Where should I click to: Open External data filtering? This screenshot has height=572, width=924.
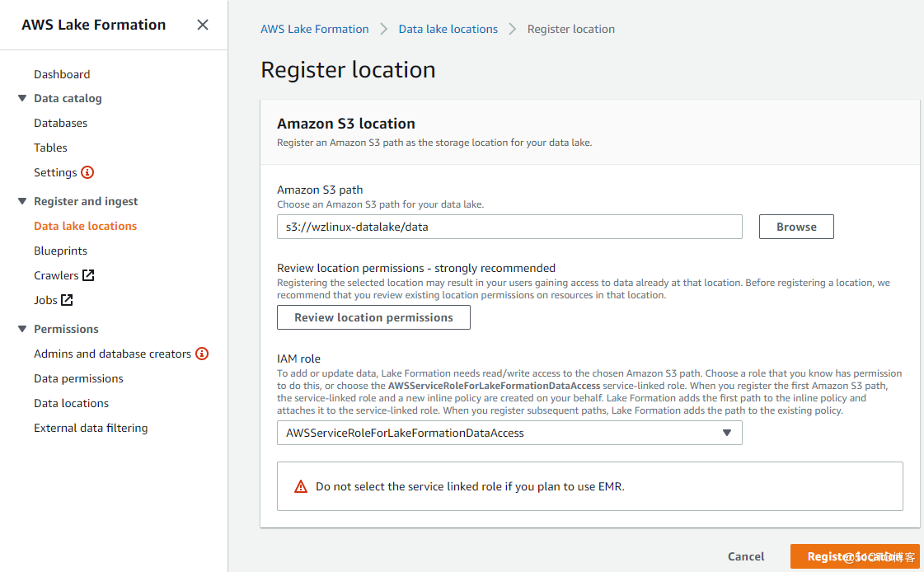(91, 429)
